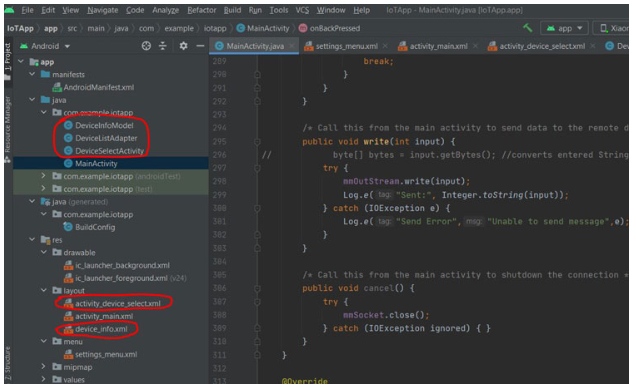Open the Project panel gear settings
Viewport: 636px width, 389px height.
pos(183,46)
